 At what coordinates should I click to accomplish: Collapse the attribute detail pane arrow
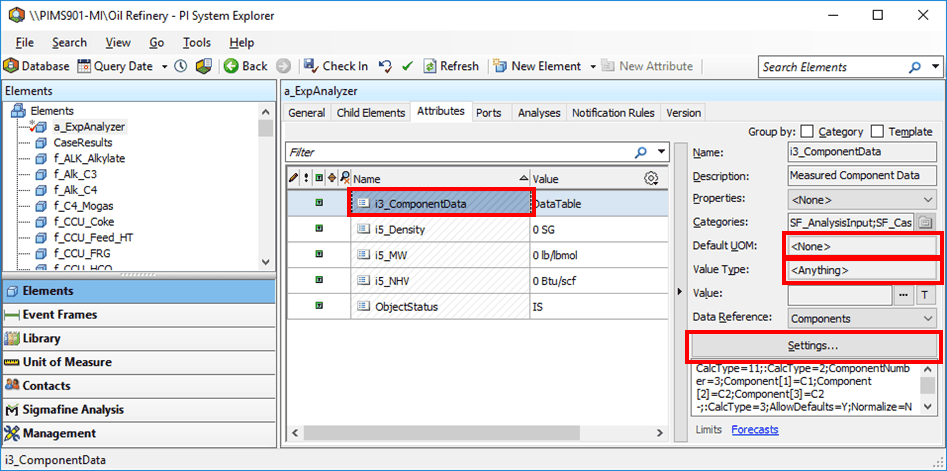(680, 292)
